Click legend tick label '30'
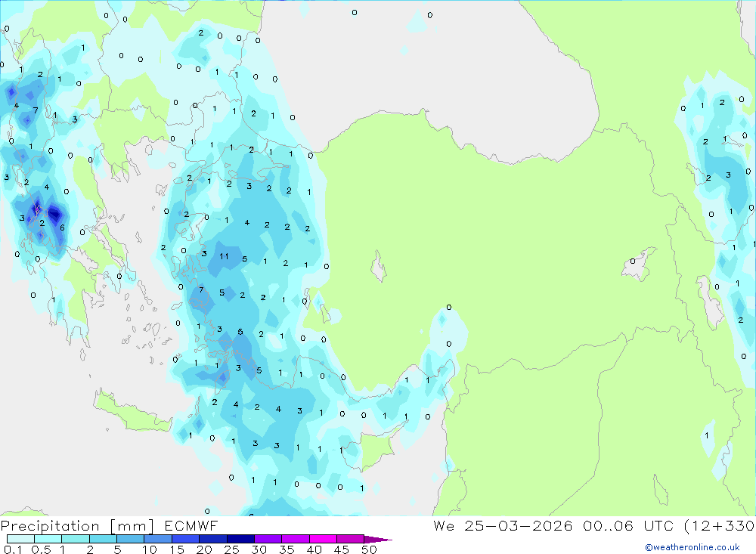The width and height of the screenshot is (756, 554). (259, 549)
